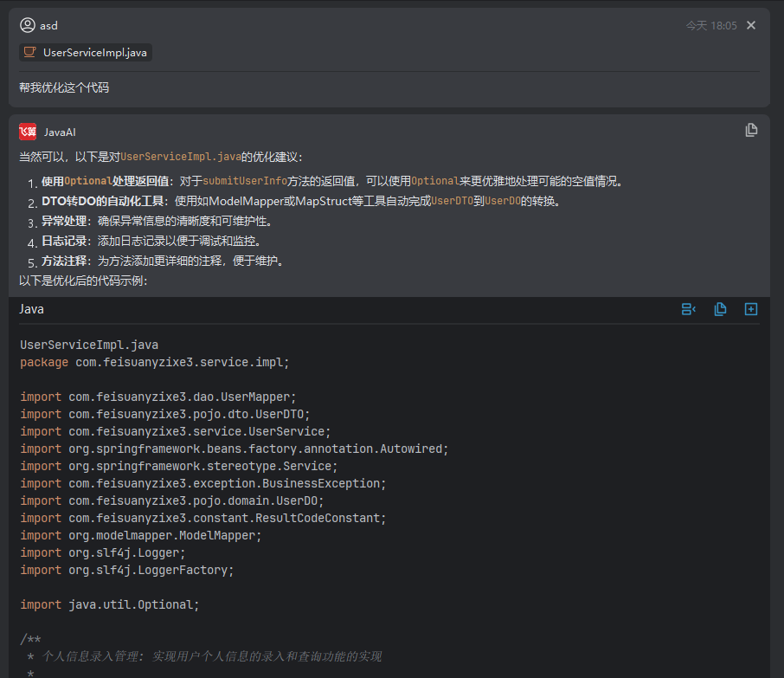The height and width of the screenshot is (678, 784).
Task: Click the import line for annotation.Autowired
Action: pyautogui.click(x=234, y=449)
